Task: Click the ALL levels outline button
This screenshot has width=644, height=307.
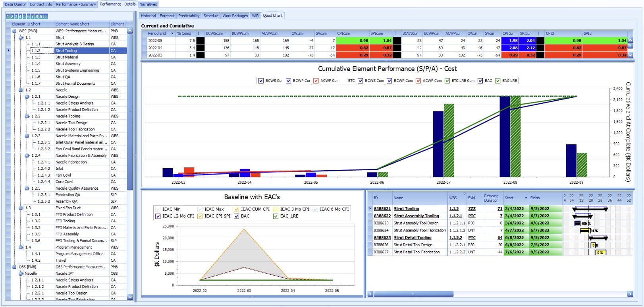Action: point(44,16)
